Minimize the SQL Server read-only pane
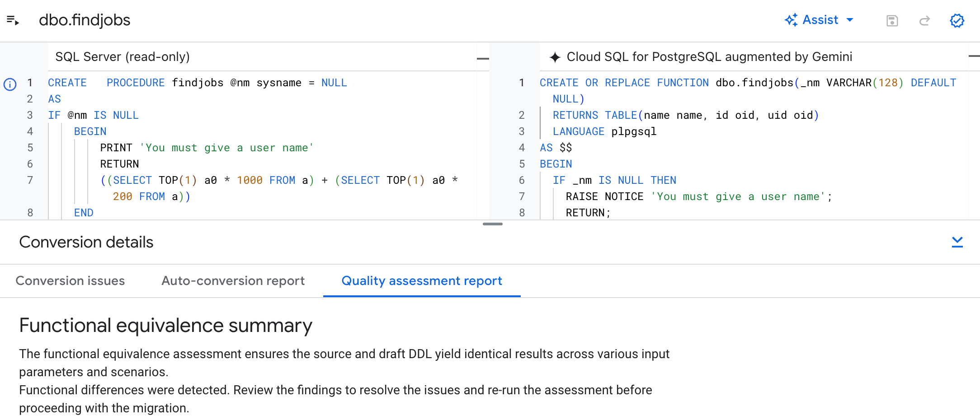This screenshot has height=420, width=980. 483,58
